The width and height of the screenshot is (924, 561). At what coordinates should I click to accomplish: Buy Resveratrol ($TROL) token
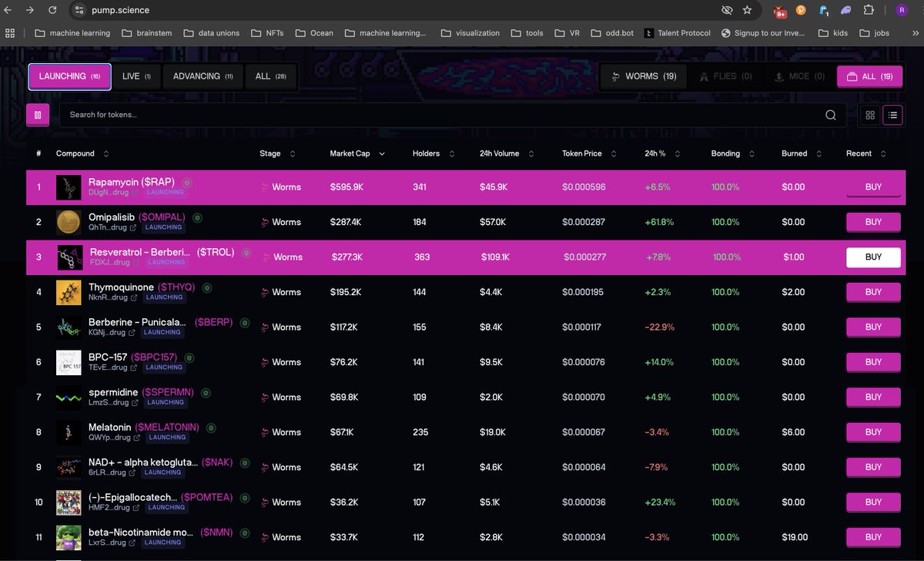(x=873, y=257)
